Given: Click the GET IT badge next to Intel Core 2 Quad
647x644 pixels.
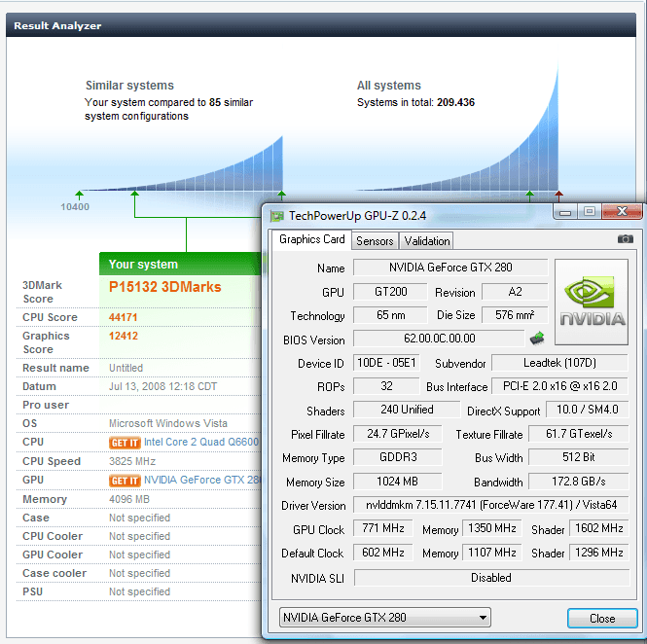Looking at the screenshot, I should click(x=125, y=443).
